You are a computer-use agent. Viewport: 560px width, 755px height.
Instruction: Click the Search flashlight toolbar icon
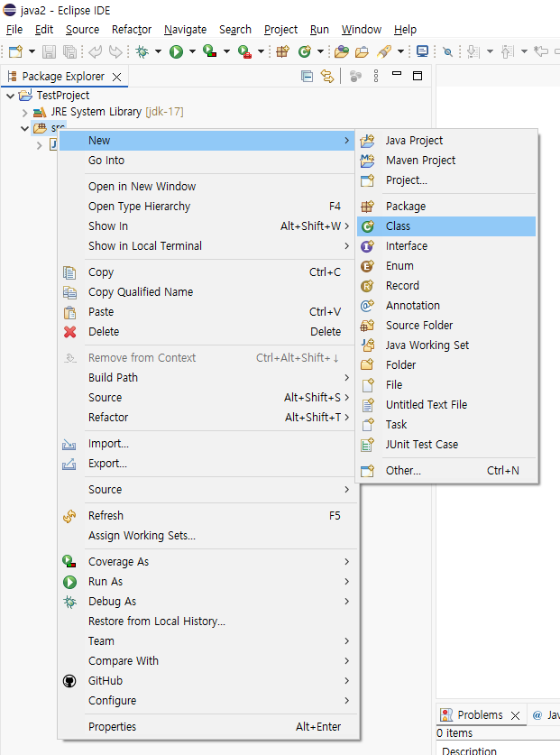(384, 51)
